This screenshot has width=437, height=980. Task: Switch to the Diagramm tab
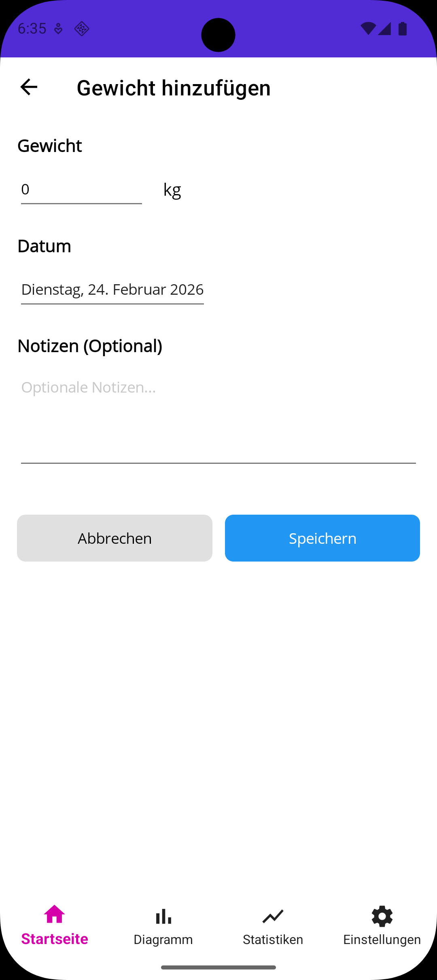coord(163,939)
